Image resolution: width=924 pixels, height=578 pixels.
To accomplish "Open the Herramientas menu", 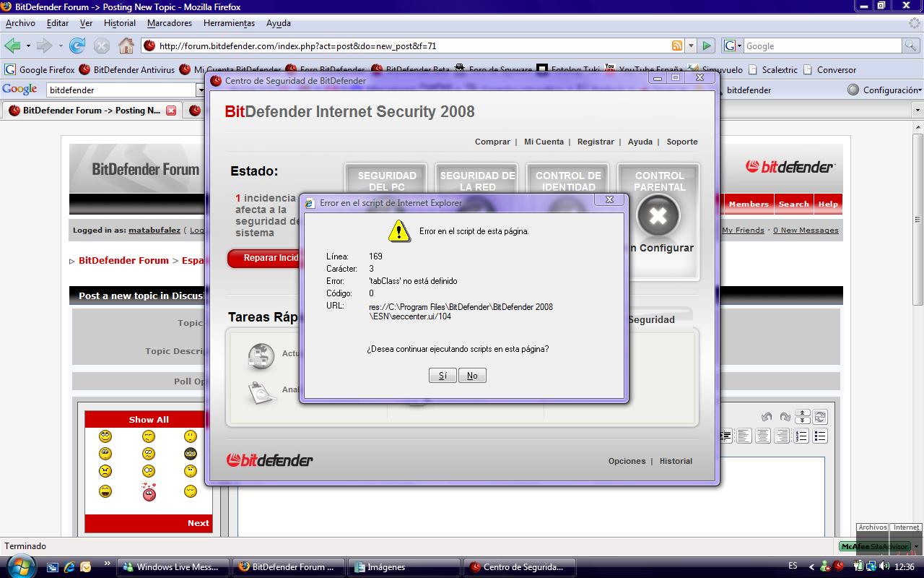I will [x=229, y=23].
